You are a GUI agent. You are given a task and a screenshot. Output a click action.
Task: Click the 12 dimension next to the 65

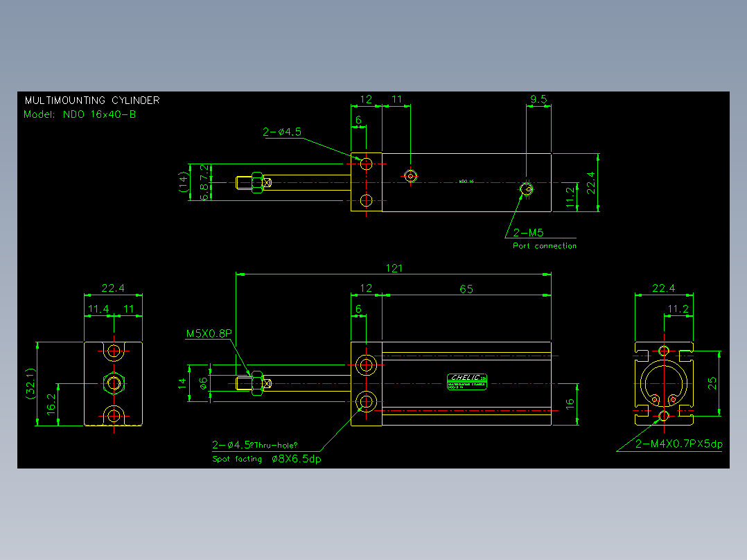point(366,288)
